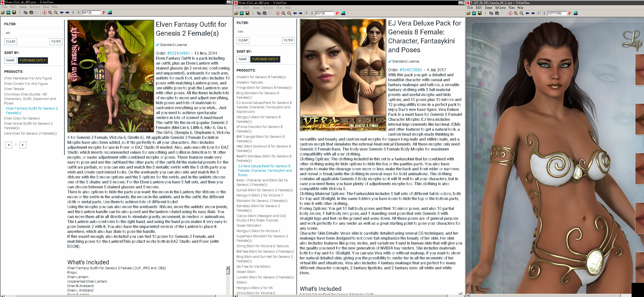Slideshow icon in Elvan_Kini_ah_003 toolbar
Image resolution: width=644 pixels, height=297 pixels.
8,12
